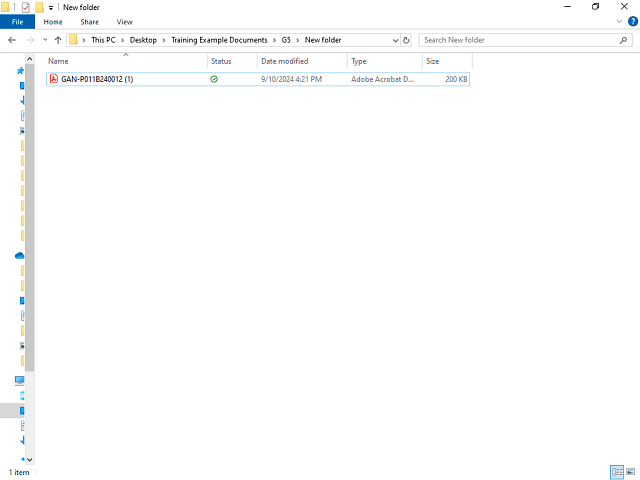Expand the chevron after G5 in the breadcrumb

(298, 40)
